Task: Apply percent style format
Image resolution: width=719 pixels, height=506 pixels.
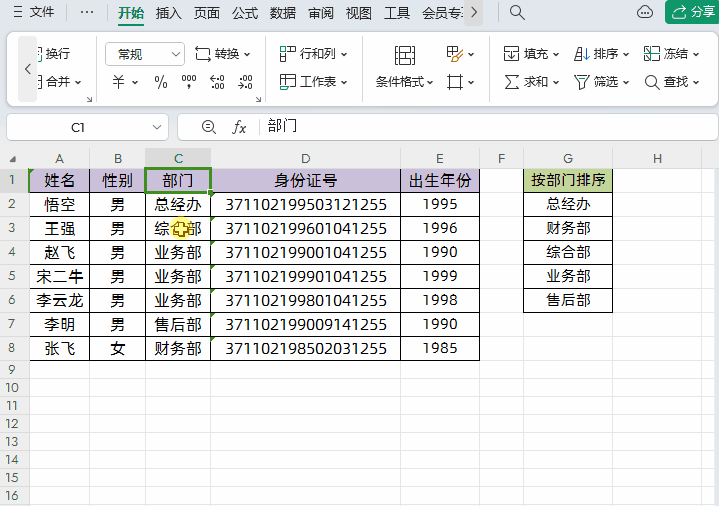Action: [160, 82]
